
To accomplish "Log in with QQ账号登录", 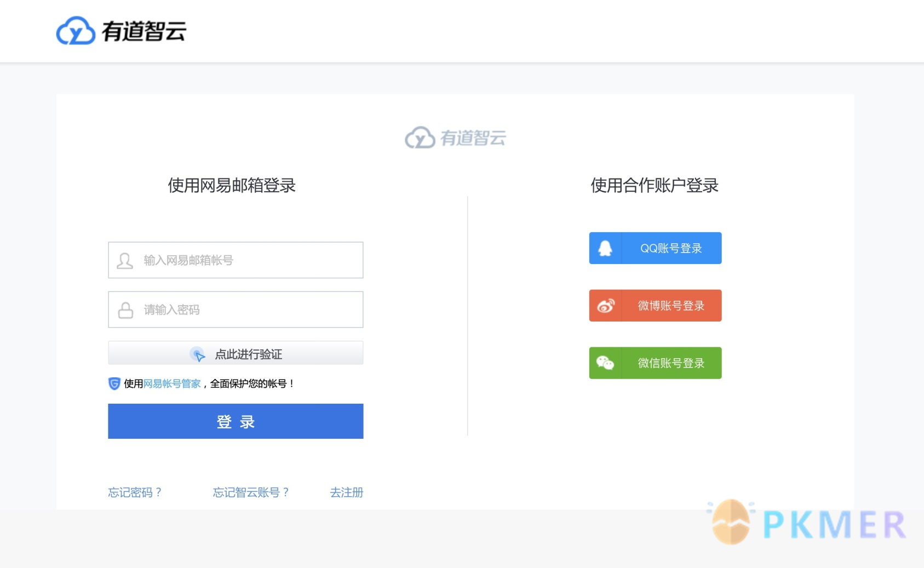I will tap(655, 248).
